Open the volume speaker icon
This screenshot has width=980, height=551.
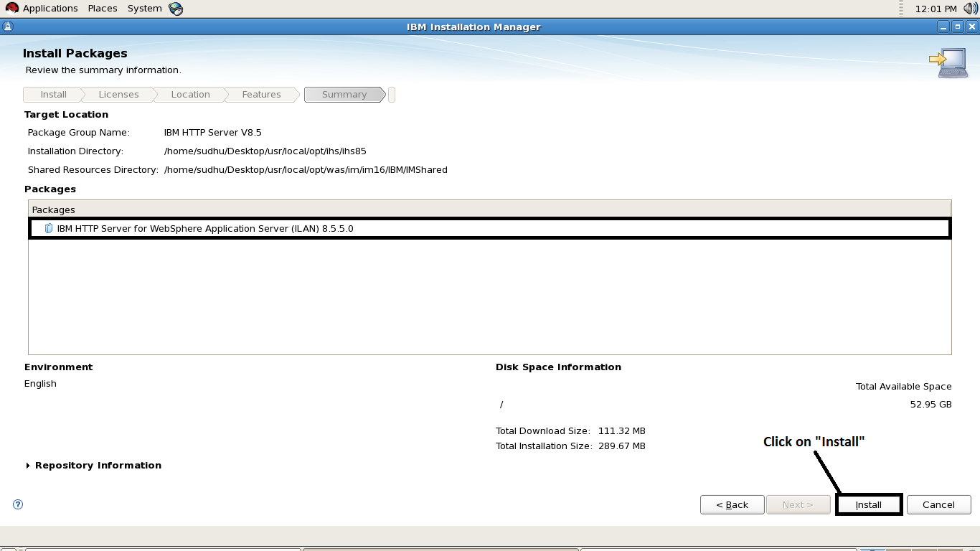click(x=971, y=9)
